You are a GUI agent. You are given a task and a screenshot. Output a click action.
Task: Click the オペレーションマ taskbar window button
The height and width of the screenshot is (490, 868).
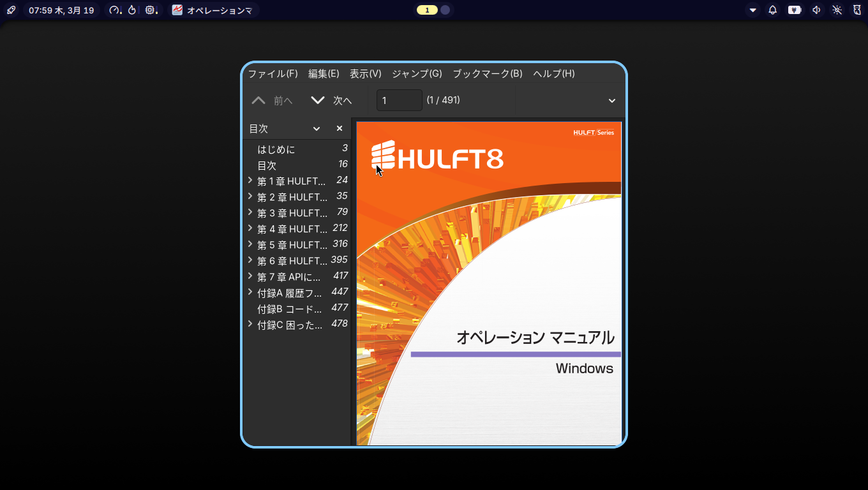pyautogui.click(x=213, y=10)
